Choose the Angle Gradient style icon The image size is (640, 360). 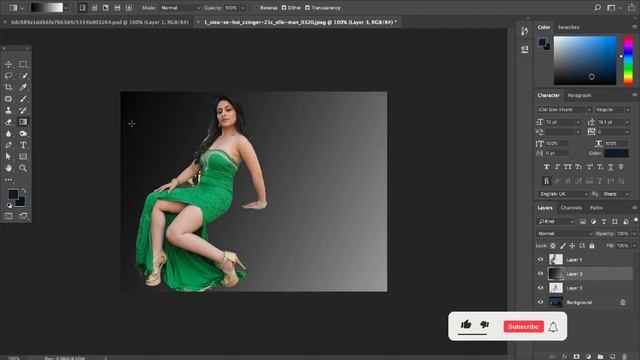tap(105, 8)
